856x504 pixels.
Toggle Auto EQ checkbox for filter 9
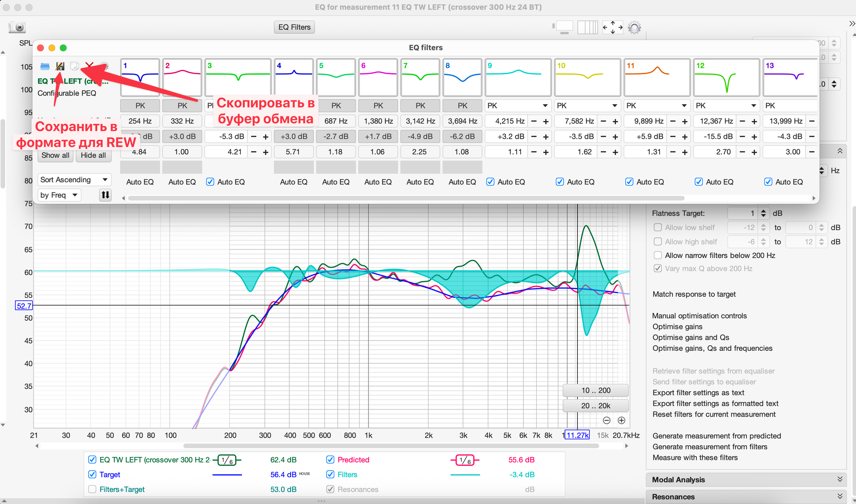[490, 182]
